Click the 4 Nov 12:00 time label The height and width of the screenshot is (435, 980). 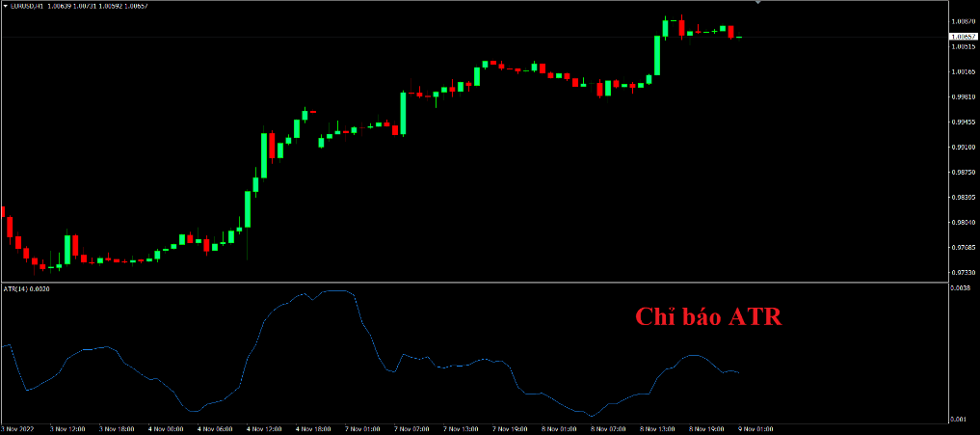265,430
